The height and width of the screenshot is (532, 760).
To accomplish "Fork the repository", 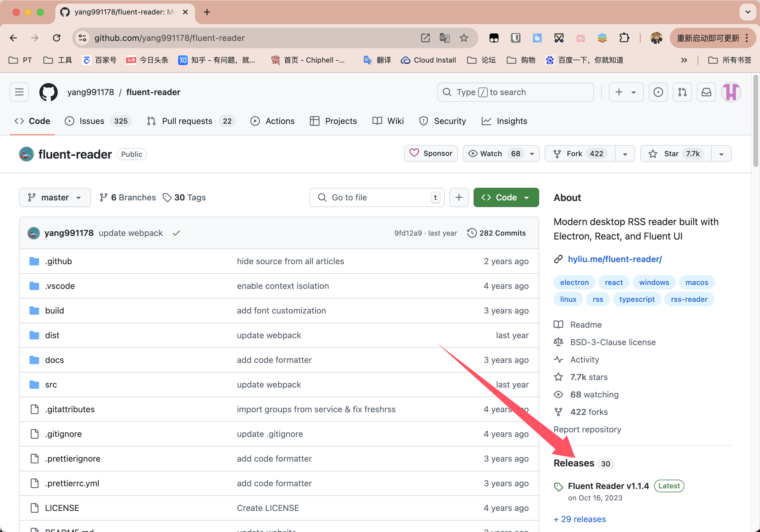I will coord(580,153).
